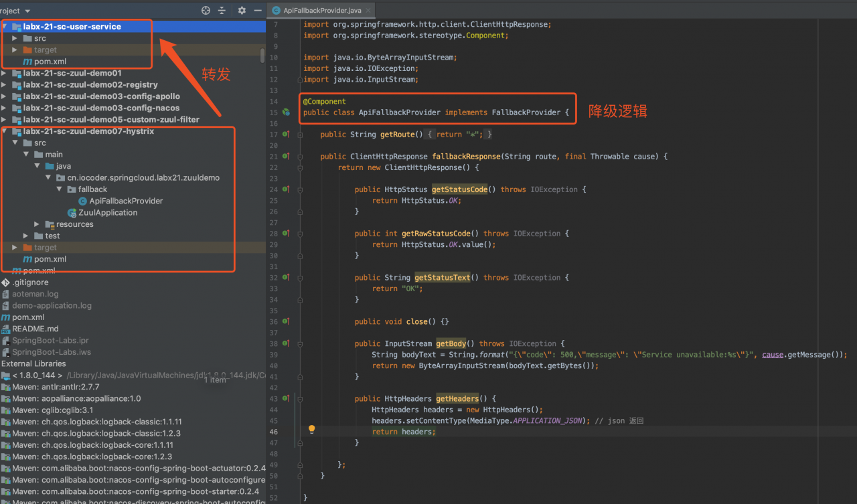Click the project tree scrollbar
Screen dimensions: 857x504
pyautogui.click(x=262, y=57)
